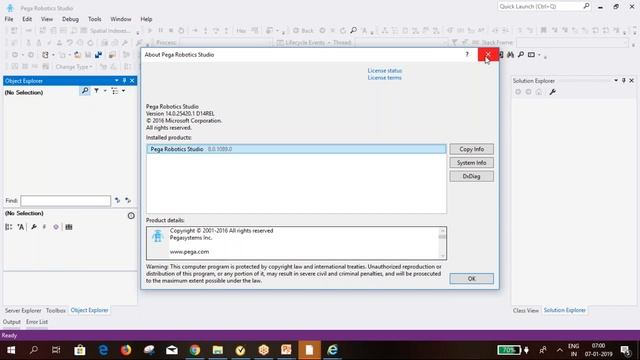The height and width of the screenshot is (360, 640).
Task: Click the Quick Launch search box
Action: point(540,6)
